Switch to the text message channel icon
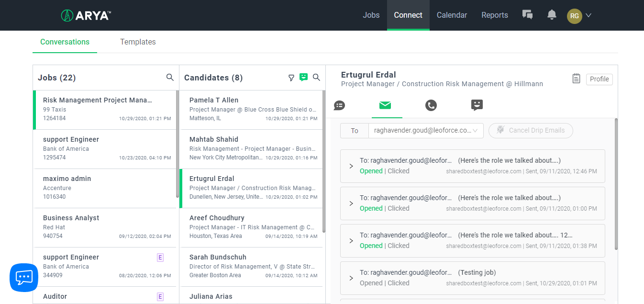 [339, 105]
